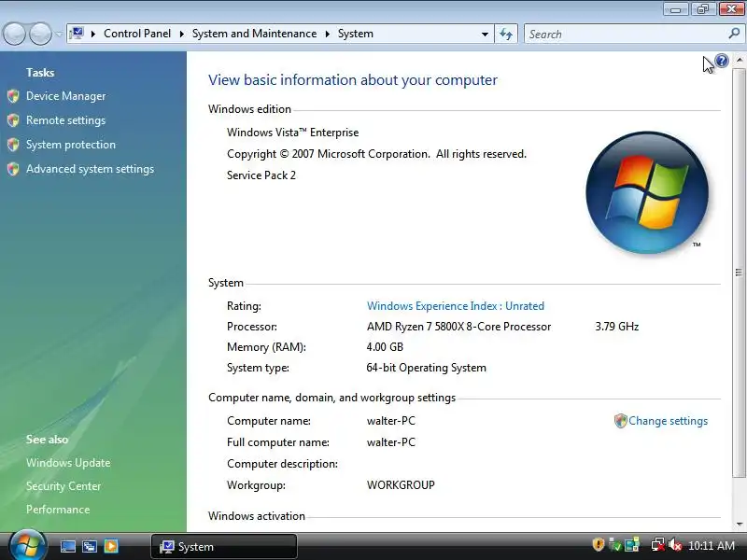Expand arrow after System and Maintenance
This screenshot has width=747, height=560.
328,34
